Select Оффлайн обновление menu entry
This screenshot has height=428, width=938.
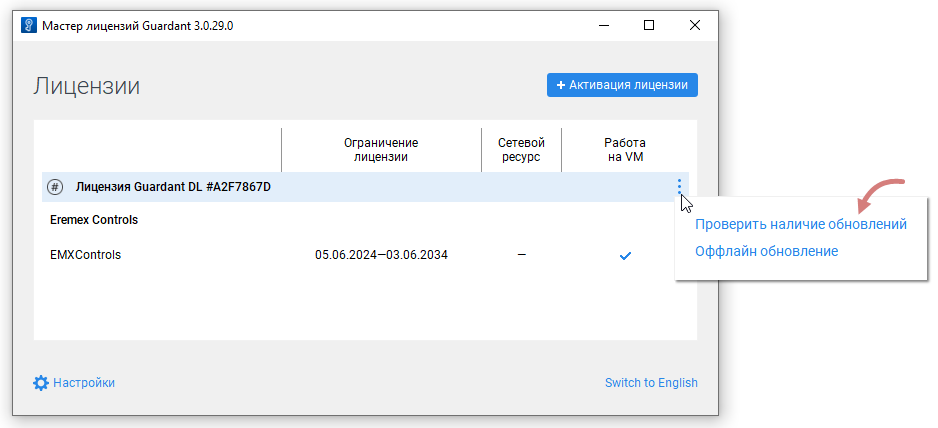766,251
